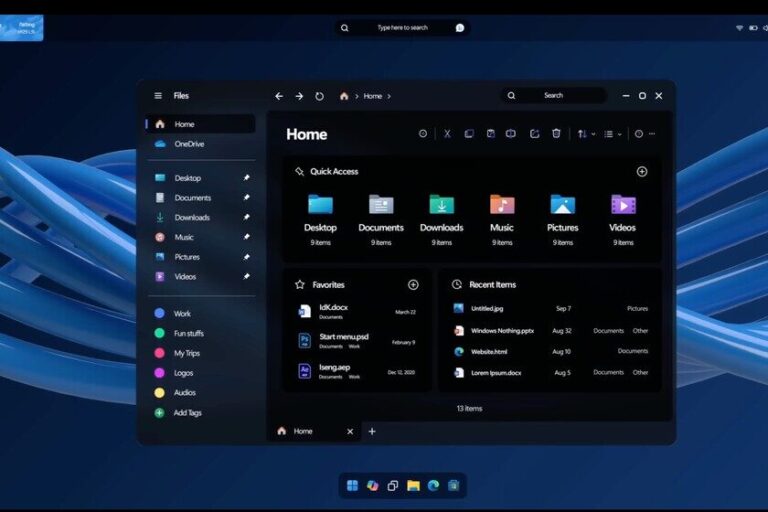Image resolution: width=768 pixels, height=512 pixels.
Task: Add a new tab with plus
Action: [372, 431]
